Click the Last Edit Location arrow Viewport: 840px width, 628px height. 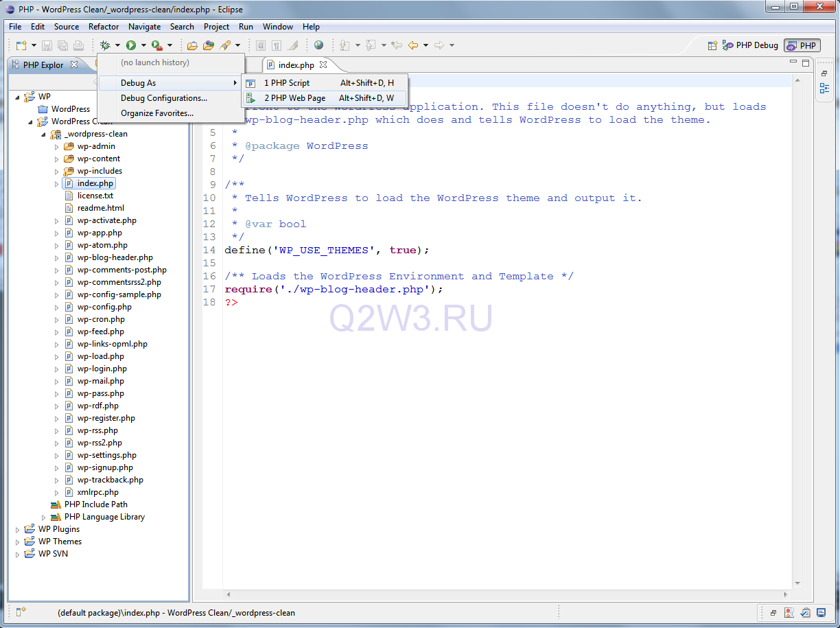click(397, 45)
